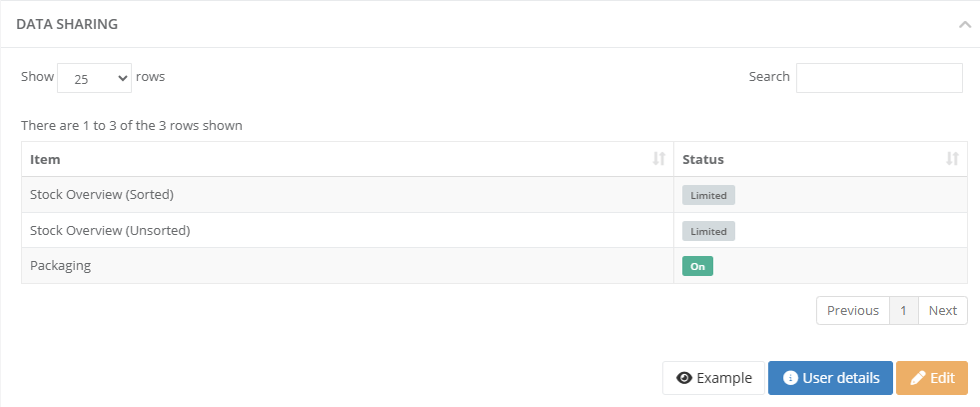Click the pencil icon on Edit button
980x407 pixels.
pyautogui.click(x=917, y=378)
